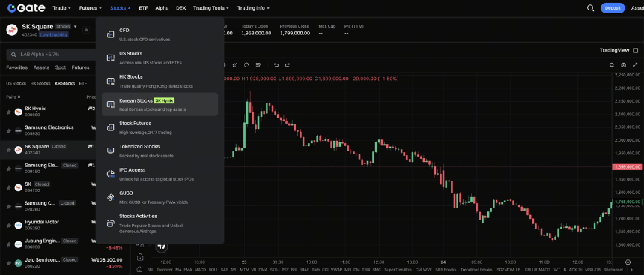This screenshot has width=644, height=275.
Task: Switch to the Spot tab
Action: point(61,67)
